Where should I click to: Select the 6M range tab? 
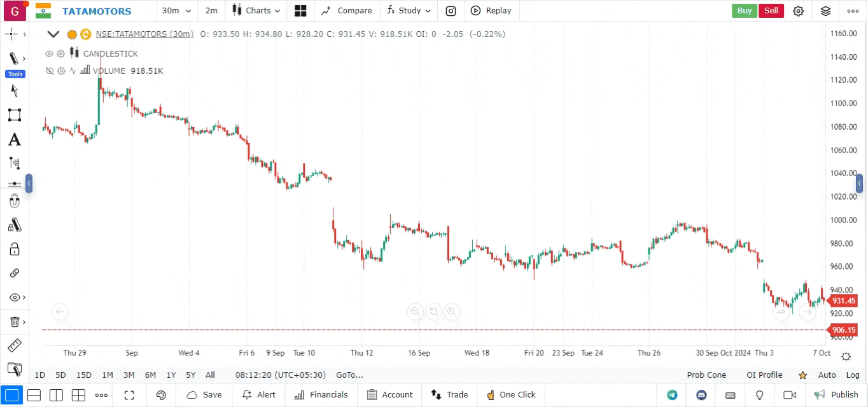coord(150,375)
